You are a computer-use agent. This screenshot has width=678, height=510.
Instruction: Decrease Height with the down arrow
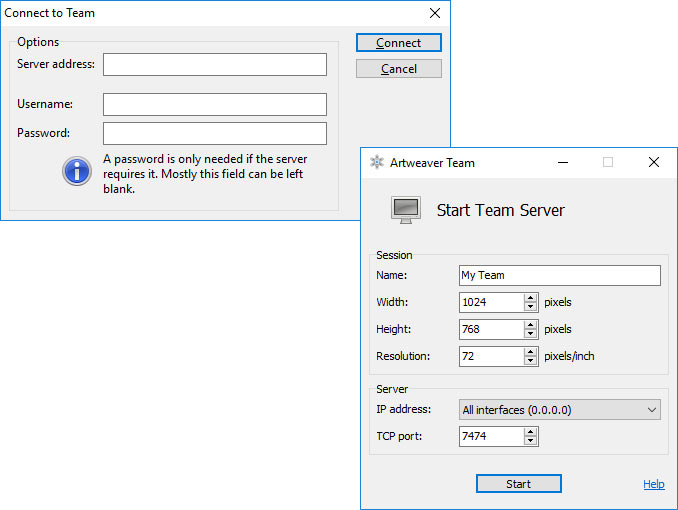(x=531, y=334)
